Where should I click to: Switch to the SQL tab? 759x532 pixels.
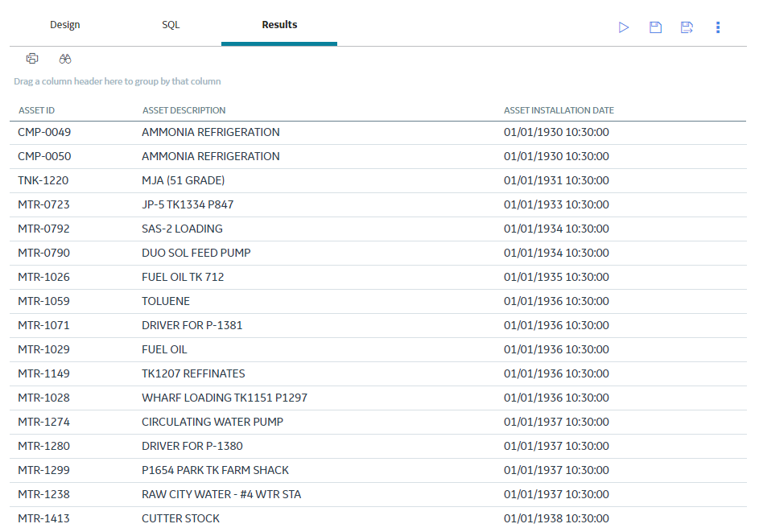click(x=171, y=25)
